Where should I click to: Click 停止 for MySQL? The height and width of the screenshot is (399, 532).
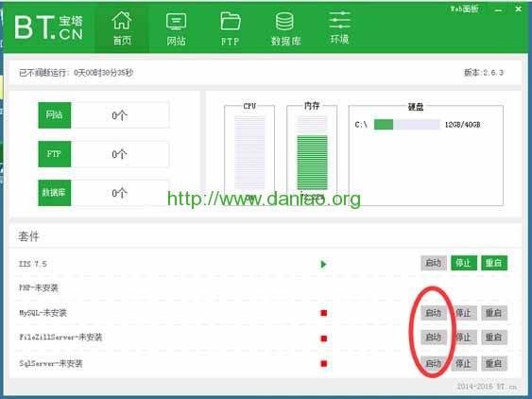click(x=464, y=313)
